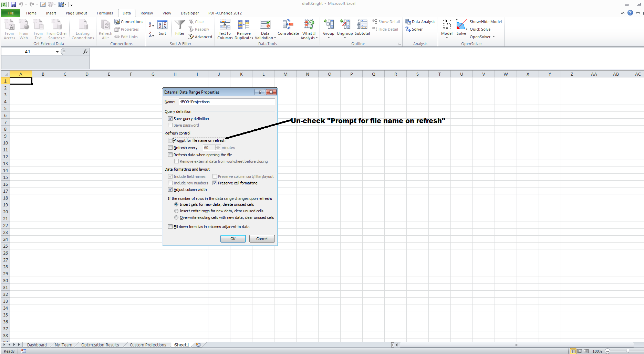Expand the Group dropdown
644x354 pixels.
click(329, 35)
